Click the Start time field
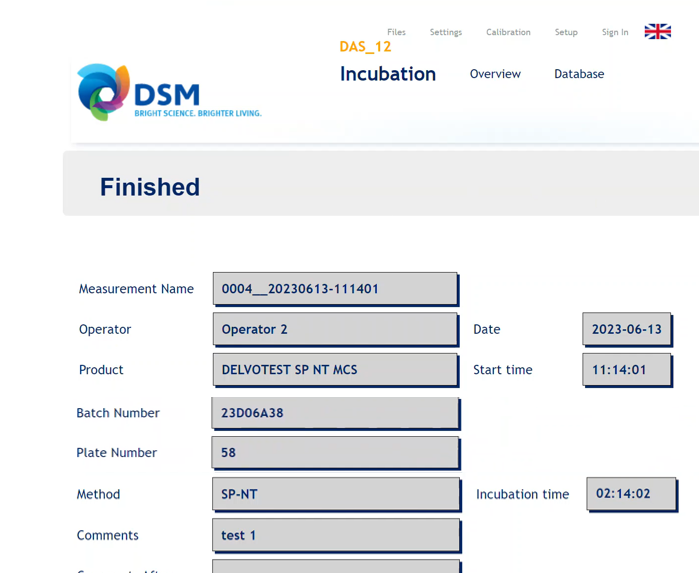The height and width of the screenshot is (573, 699). (626, 370)
